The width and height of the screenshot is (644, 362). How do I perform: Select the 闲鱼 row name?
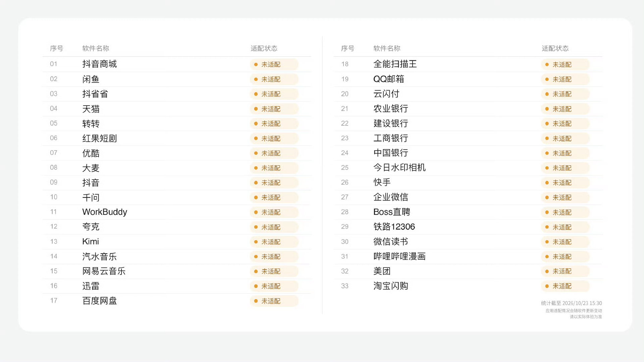pos(91,79)
